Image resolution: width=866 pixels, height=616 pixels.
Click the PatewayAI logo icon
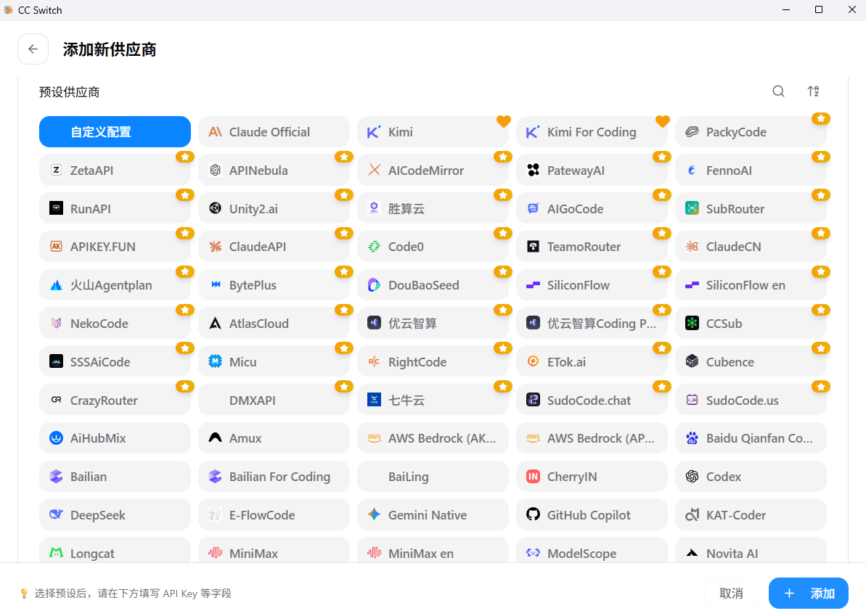click(x=533, y=170)
